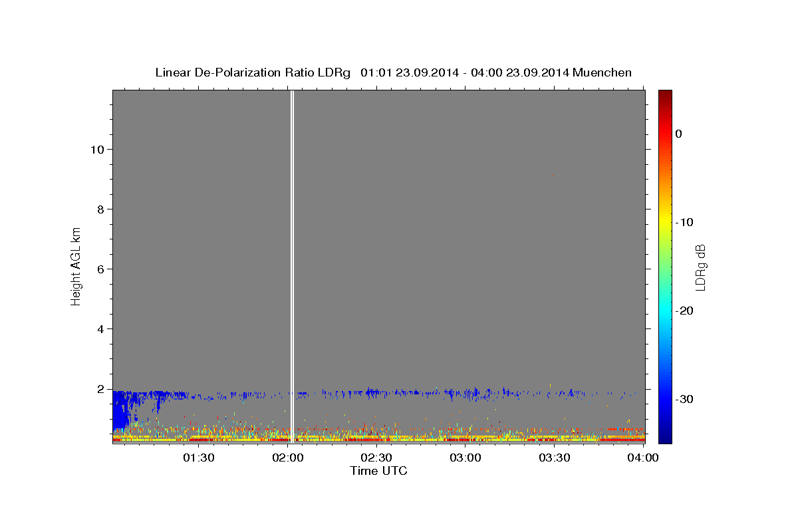Click the height label 6

click(x=100, y=269)
